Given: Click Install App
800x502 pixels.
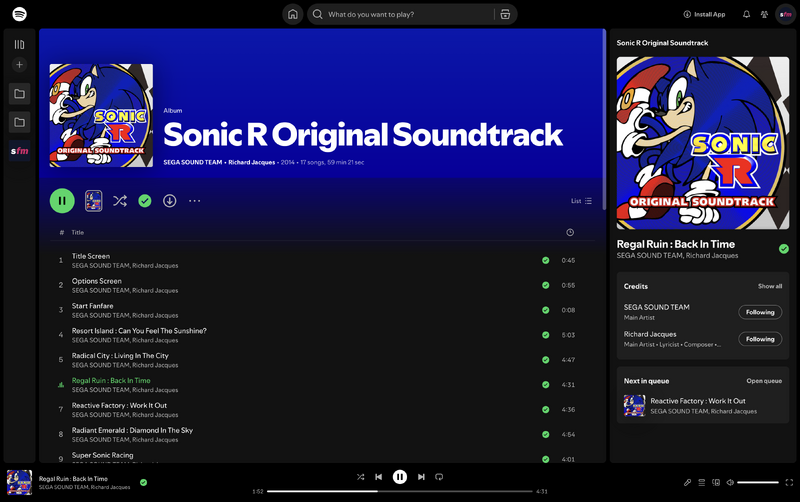Looking at the screenshot, I should pyautogui.click(x=705, y=14).
